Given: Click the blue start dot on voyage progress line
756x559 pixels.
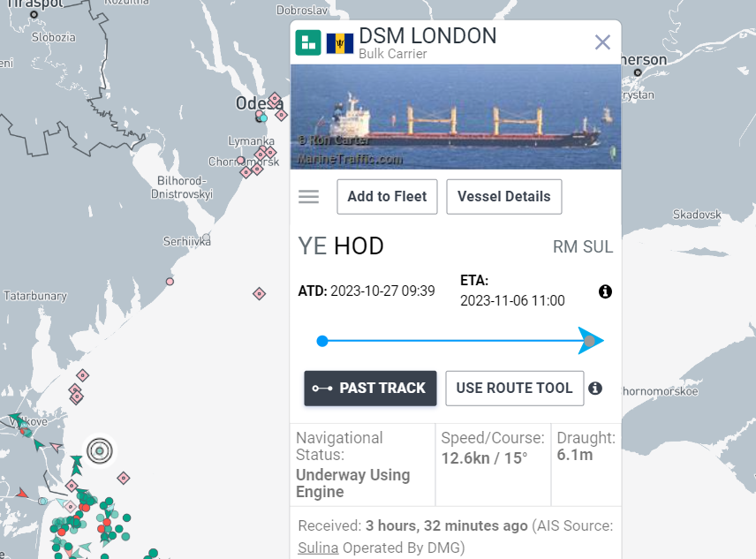Looking at the screenshot, I should [x=322, y=341].
